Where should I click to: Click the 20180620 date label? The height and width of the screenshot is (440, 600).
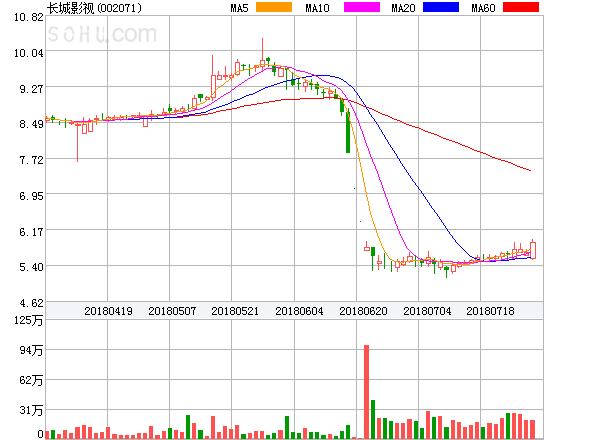click(364, 311)
